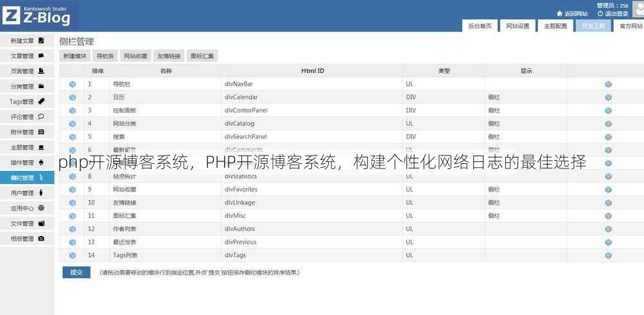Click the action icon ending the divContorPanel row

(x=608, y=111)
